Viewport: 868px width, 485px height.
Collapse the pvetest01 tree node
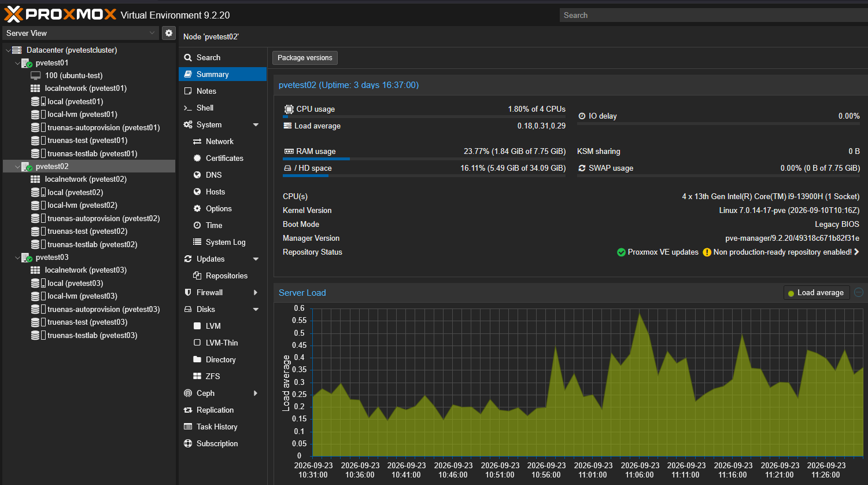(x=17, y=63)
